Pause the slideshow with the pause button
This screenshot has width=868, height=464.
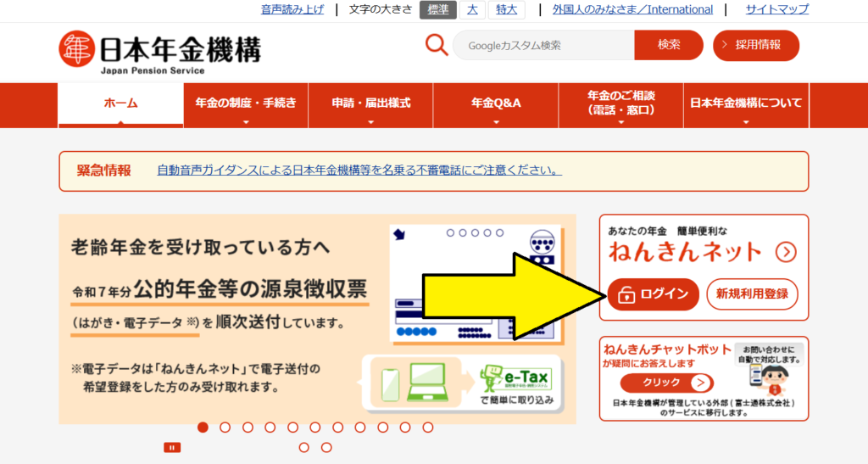pos(172,447)
